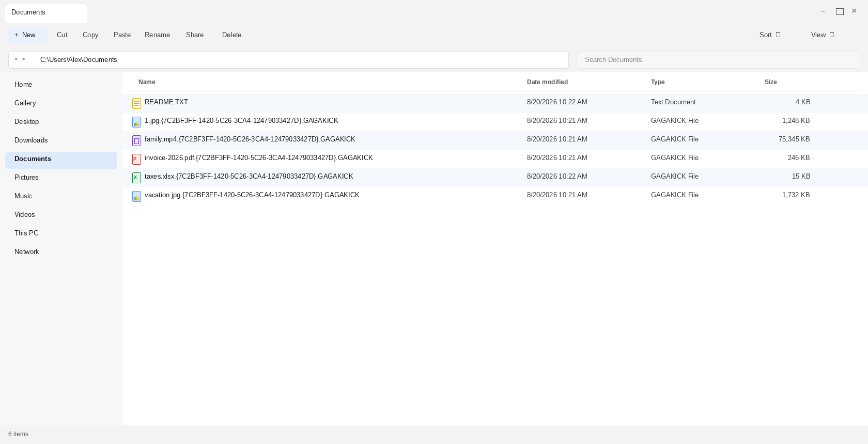Select the taxes.xlsx GAGAKICK file name

point(249,177)
